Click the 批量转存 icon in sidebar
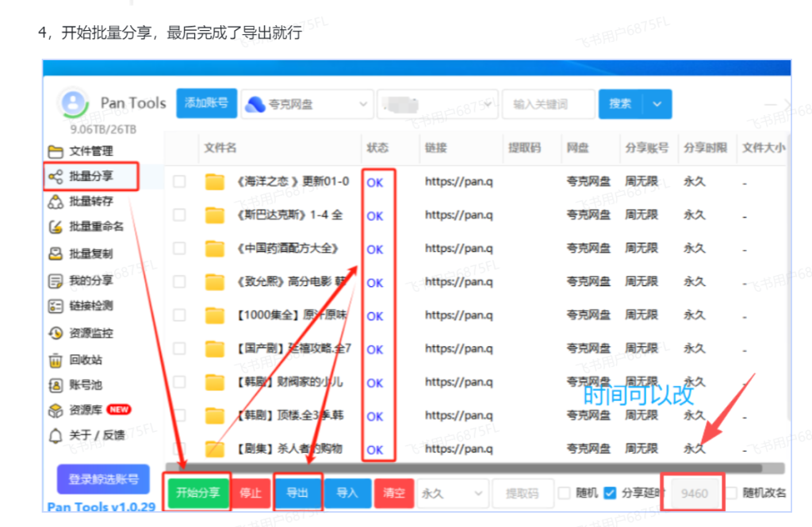Screen dimensions: 812x527 click(x=56, y=202)
